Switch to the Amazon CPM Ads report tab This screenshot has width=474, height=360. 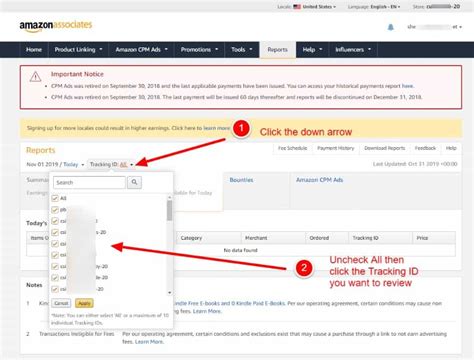tap(319, 180)
